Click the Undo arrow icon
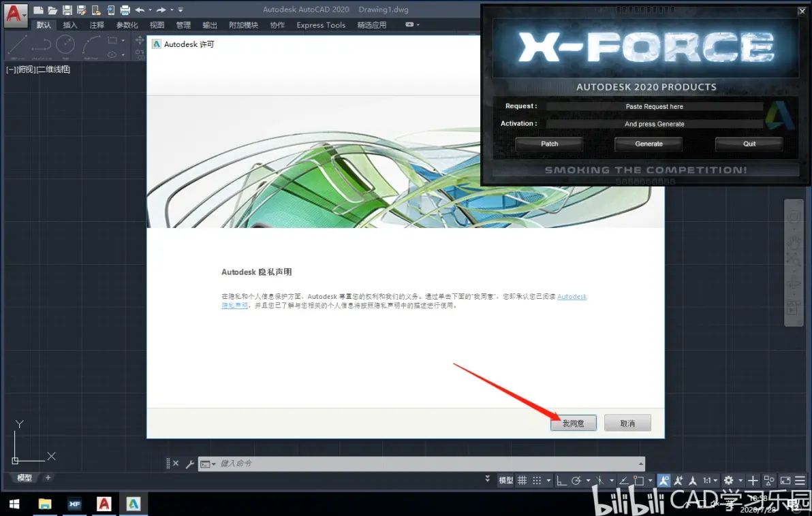812x516 pixels. [140, 10]
